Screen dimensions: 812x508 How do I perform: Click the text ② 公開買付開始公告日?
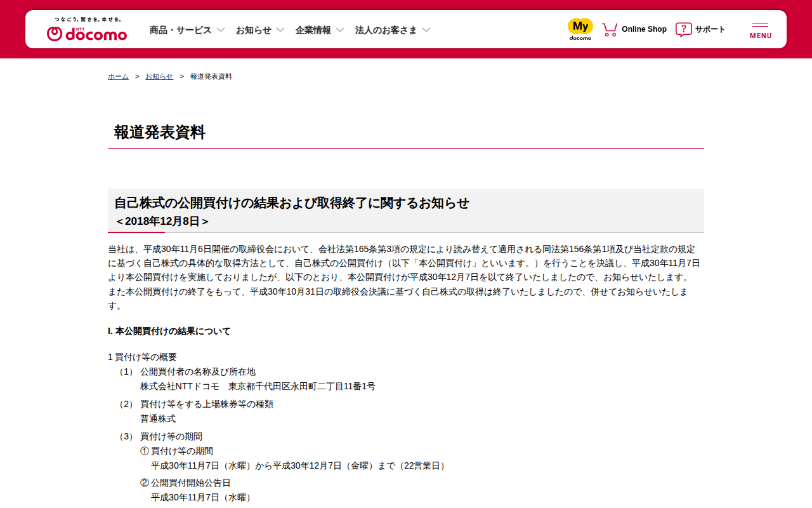[x=185, y=483]
